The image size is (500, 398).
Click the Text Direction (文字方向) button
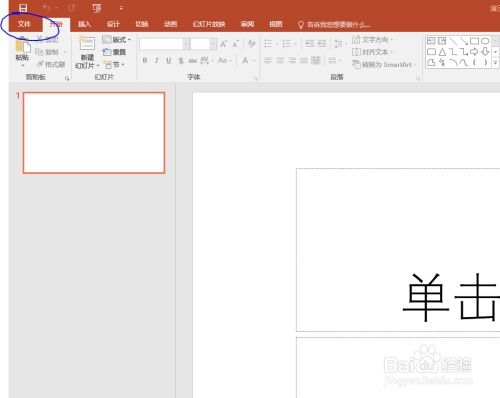tap(372, 40)
